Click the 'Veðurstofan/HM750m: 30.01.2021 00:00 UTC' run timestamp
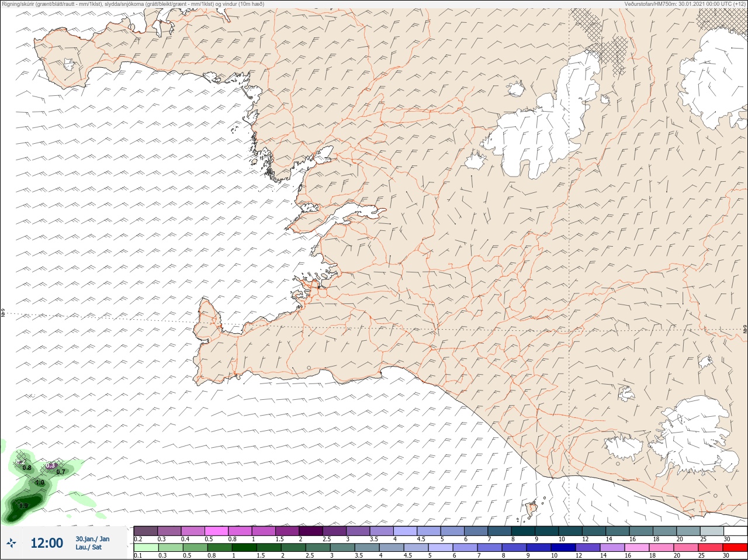Viewport: 748px width, 560px height. point(685,4)
